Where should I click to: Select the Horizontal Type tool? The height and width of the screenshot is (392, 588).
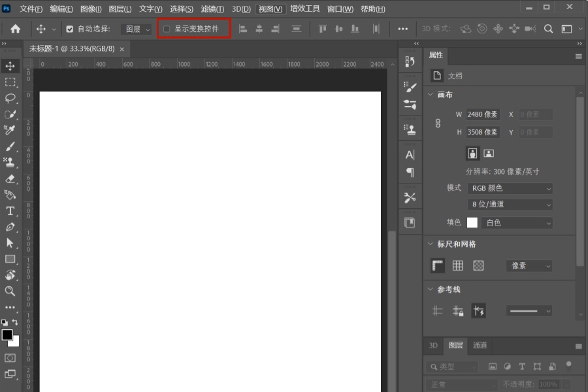pyautogui.click(x=10, y=211)
